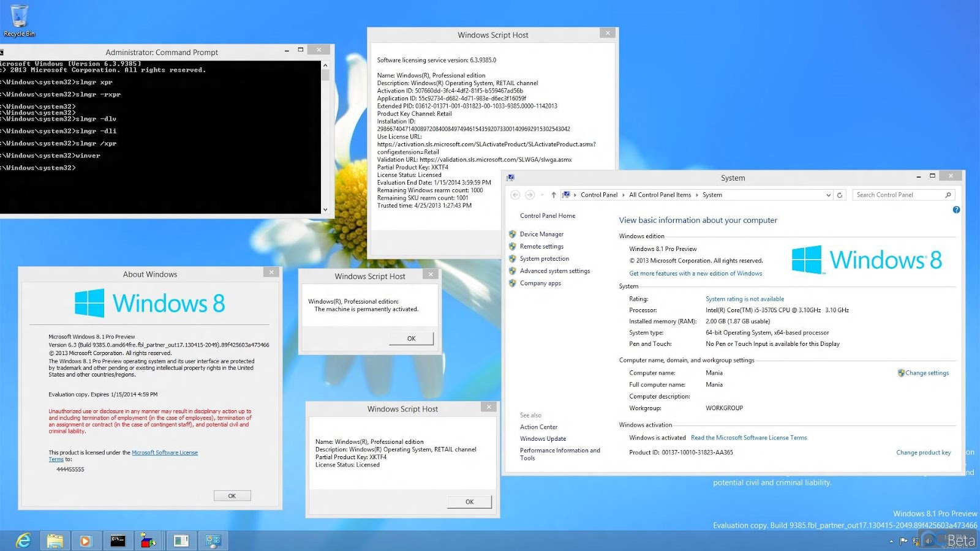980x551 pixels.
Task: Click the Change settings link
Action: 927,373
